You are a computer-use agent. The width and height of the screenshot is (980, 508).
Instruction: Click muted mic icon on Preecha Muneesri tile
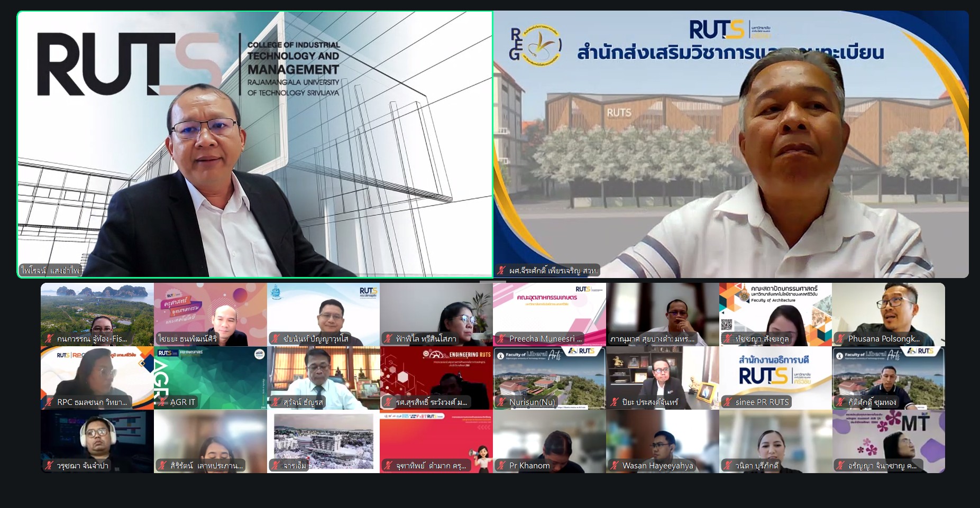[501, 339]
